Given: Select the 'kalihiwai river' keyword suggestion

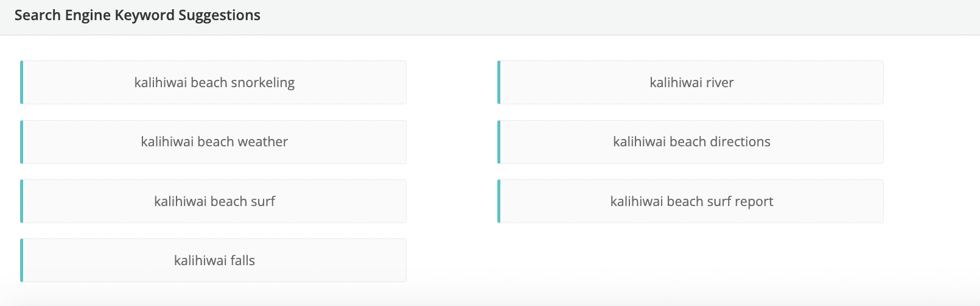Looking at the screenshot, I should [x=691, y=82].
